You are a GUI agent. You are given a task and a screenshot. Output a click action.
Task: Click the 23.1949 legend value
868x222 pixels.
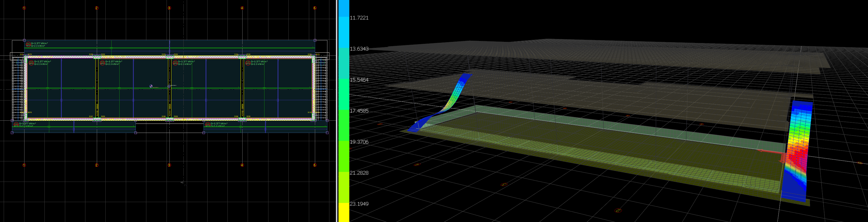tap(359, 204)
